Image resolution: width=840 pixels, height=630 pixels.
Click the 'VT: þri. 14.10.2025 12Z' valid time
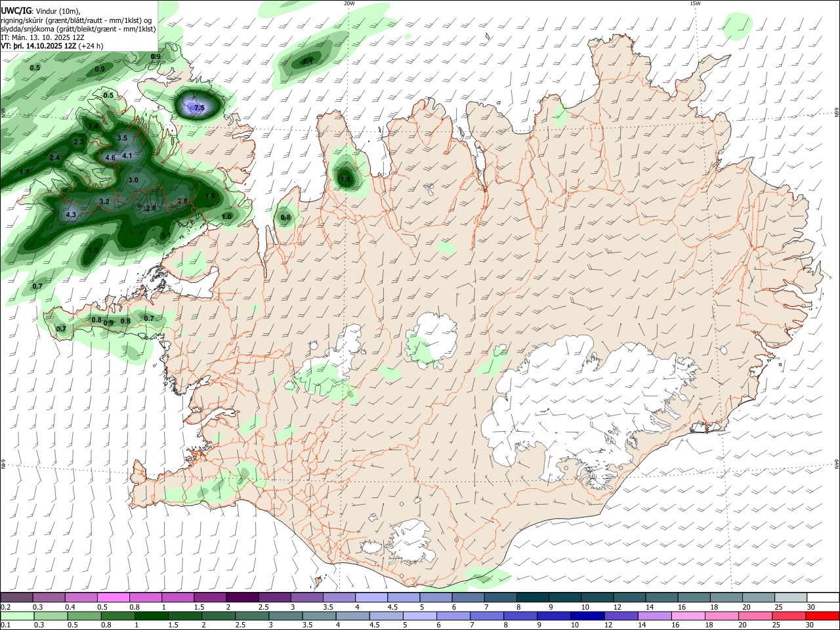point(38,47)
